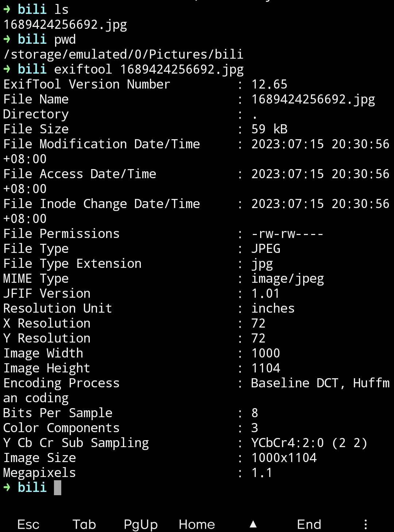Tap the up arrow triangle key
Image resolution: width=394 pixels, height=532 pixels.
click(x=253, y=524)
